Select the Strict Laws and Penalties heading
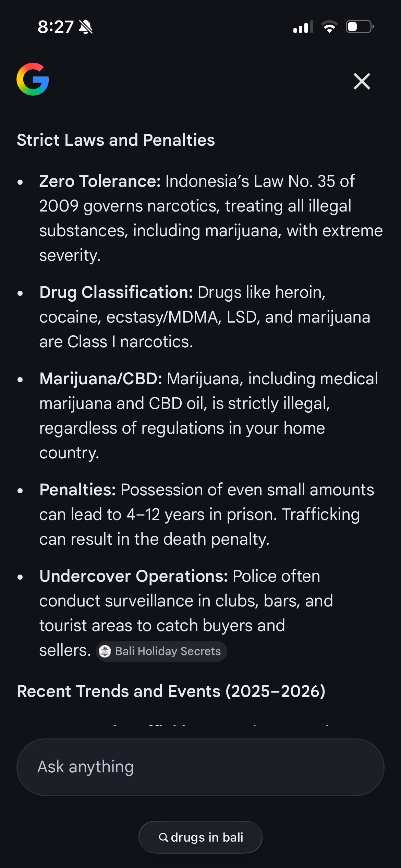401x868 pixels. [116, 140]
